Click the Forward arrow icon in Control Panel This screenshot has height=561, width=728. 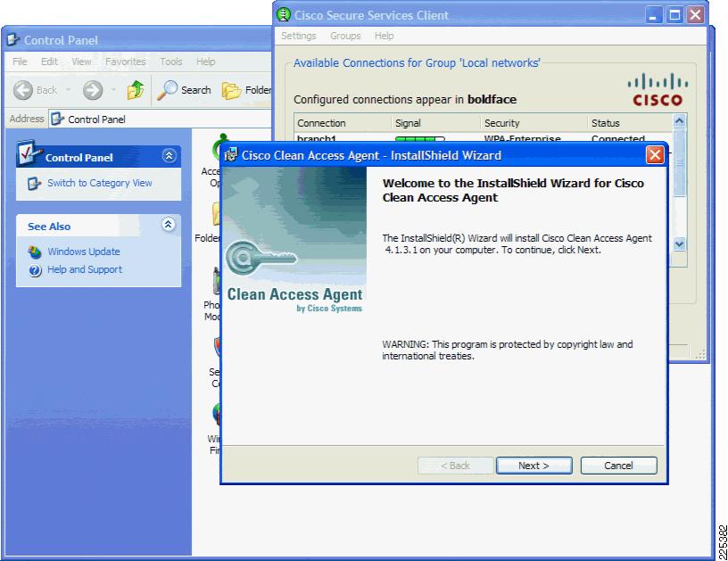[x=93, y=90]
